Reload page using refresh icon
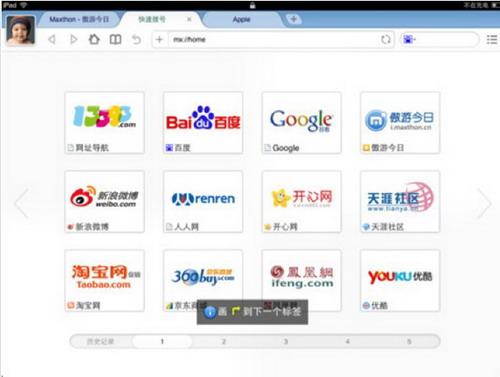Viewport: 500px width, 377px height. (x=386, y=39)
